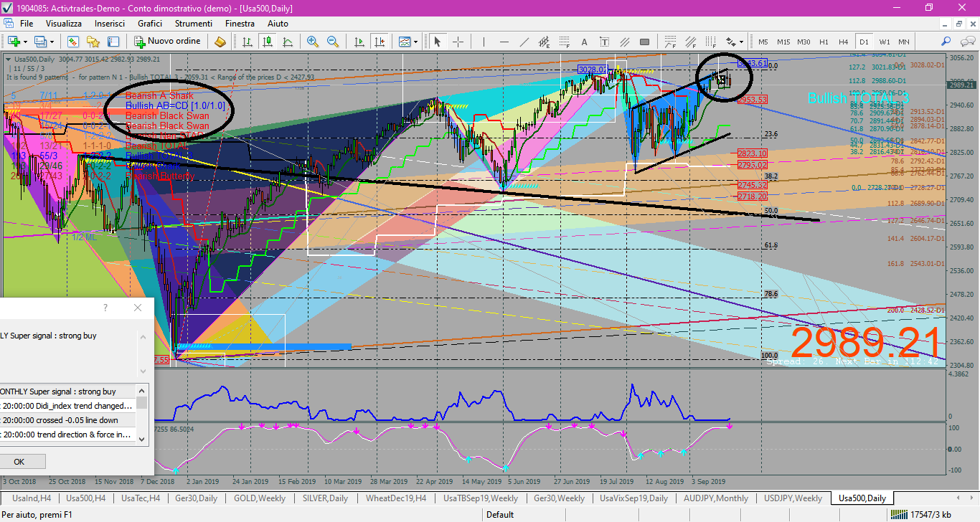Switch to M15 timeframe
The width and height of the screenshot is (980, 522).
click(783, 42)
